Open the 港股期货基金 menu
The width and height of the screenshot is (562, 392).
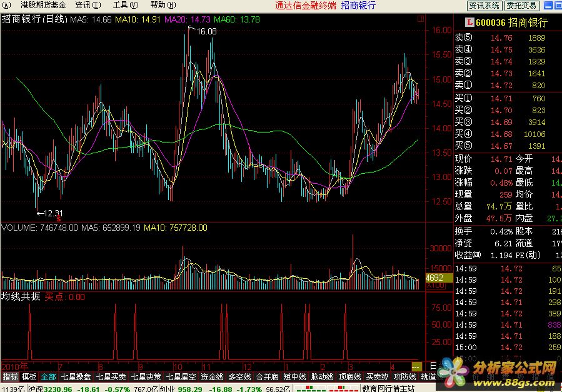pyautogui.click(x=43, y=5)
